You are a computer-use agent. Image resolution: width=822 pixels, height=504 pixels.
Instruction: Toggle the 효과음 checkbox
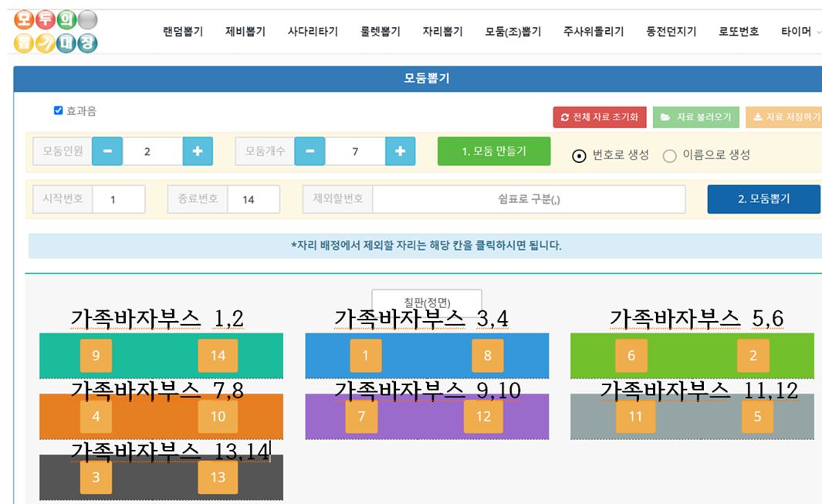click(58, 110)
